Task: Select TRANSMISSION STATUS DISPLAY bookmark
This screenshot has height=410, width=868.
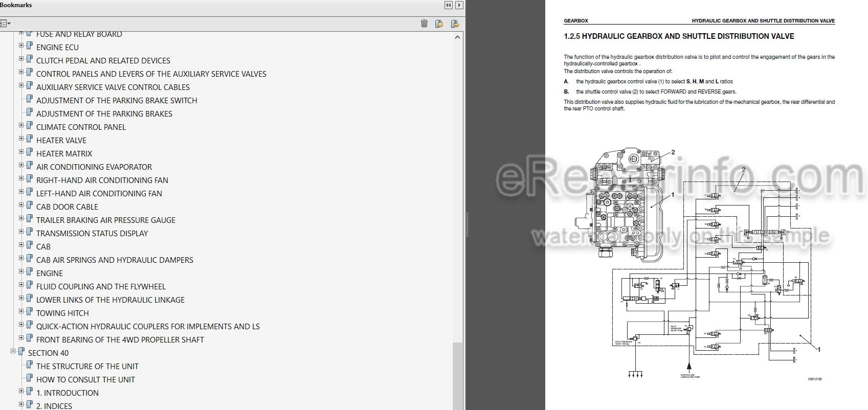Action: click(x=92, y=233)
